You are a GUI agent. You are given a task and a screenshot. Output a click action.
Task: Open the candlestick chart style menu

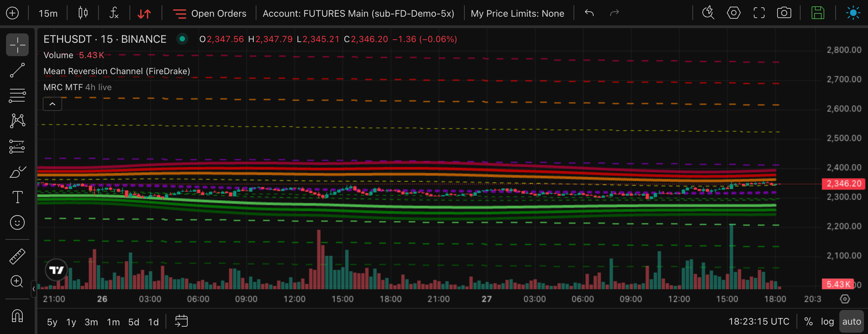pyautogui.click(x=83, y=13)
